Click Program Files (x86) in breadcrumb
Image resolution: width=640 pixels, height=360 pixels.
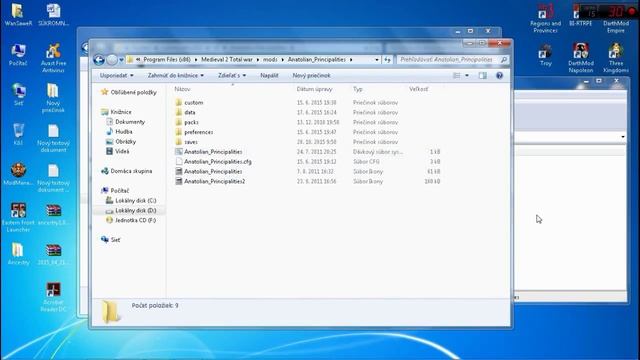[x=167, y=60]
